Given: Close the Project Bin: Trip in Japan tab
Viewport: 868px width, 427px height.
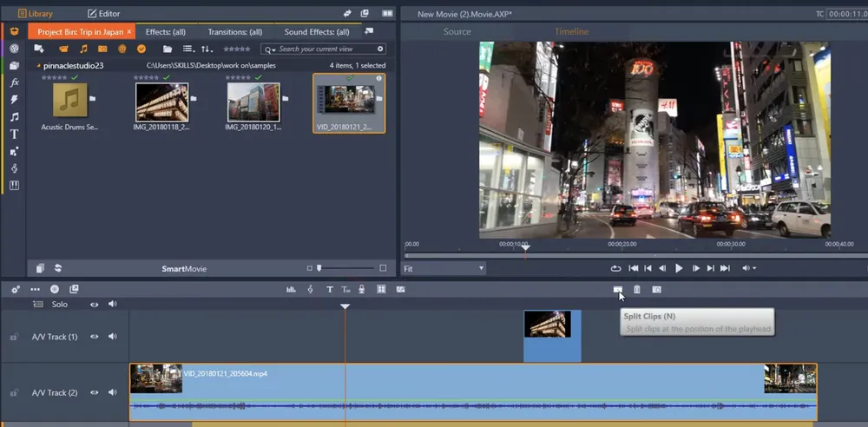Looking at the screenshot, I should (129, 32).
